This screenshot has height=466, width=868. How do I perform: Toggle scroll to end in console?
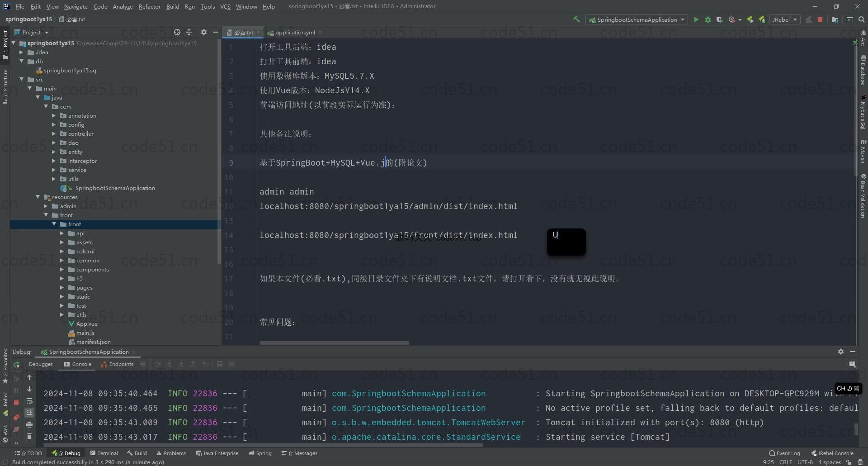[29, 413]
